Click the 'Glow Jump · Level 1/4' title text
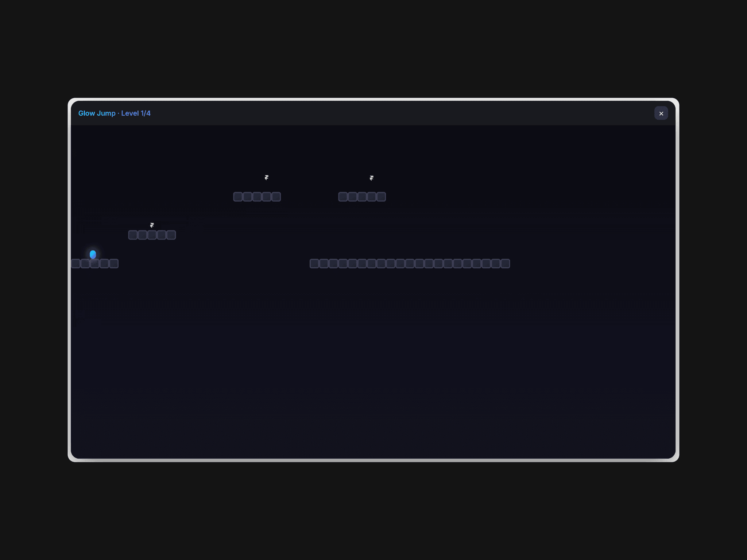 pos(114,113)
